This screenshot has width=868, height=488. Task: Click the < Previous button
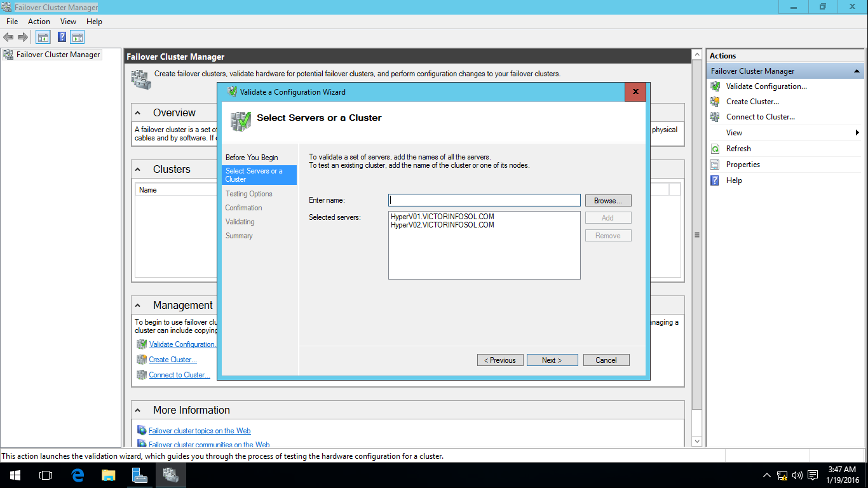pos(500,360)
